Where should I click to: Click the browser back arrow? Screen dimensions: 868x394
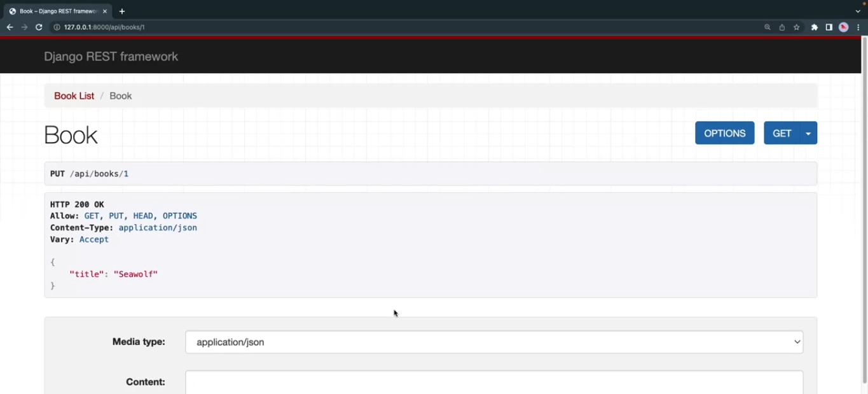click(x=10, y=27)
